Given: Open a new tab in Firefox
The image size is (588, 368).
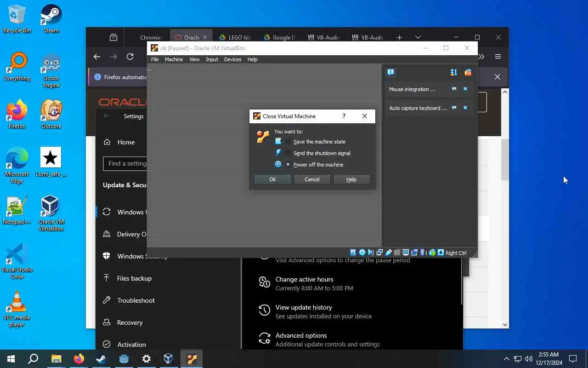Looking at the screenshot, I should (x=399, y=37).
